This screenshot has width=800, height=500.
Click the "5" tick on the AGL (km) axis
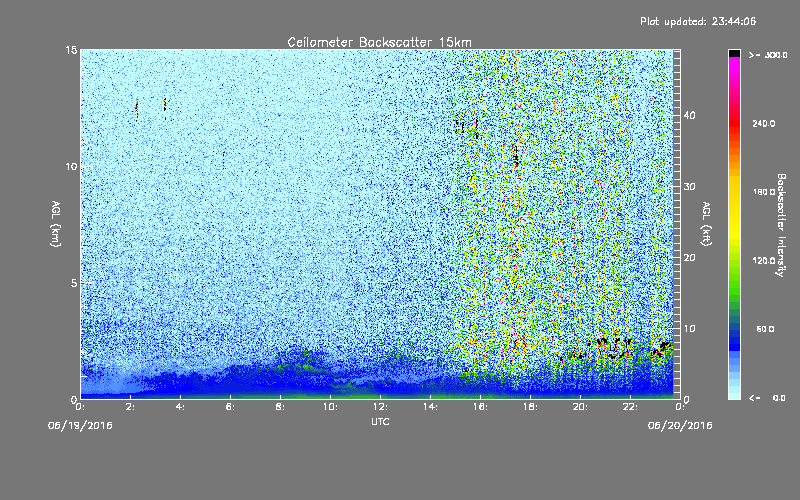[74, 283]
